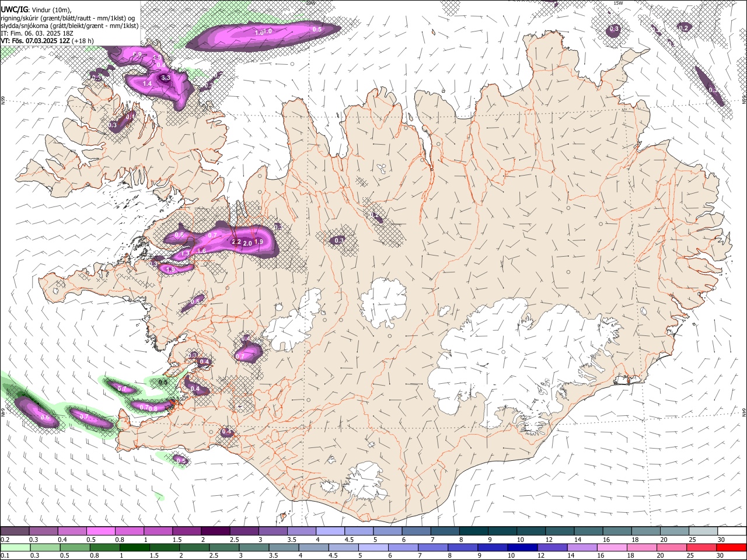The height and width of the screenshot is (560, 747).
Task: Pick light pink swatch between 16 and 18, green scale
Action: pyautogui.click(x=611, y=547)
